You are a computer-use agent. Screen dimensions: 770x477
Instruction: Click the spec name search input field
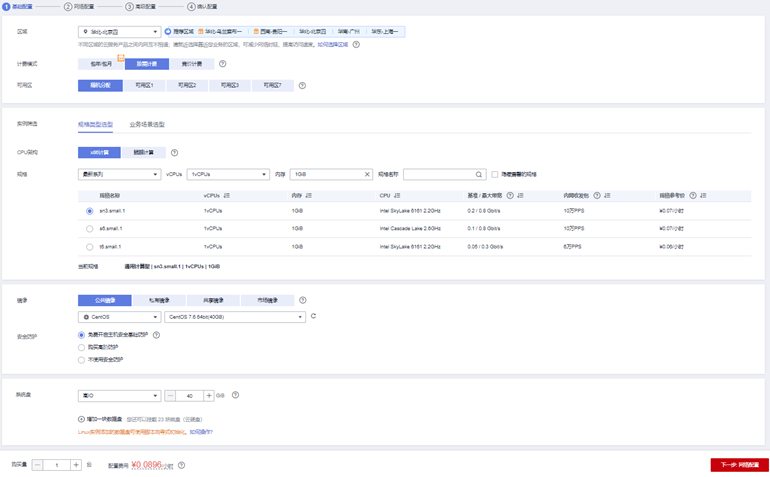pyautogui.click(x=440, y=174)
